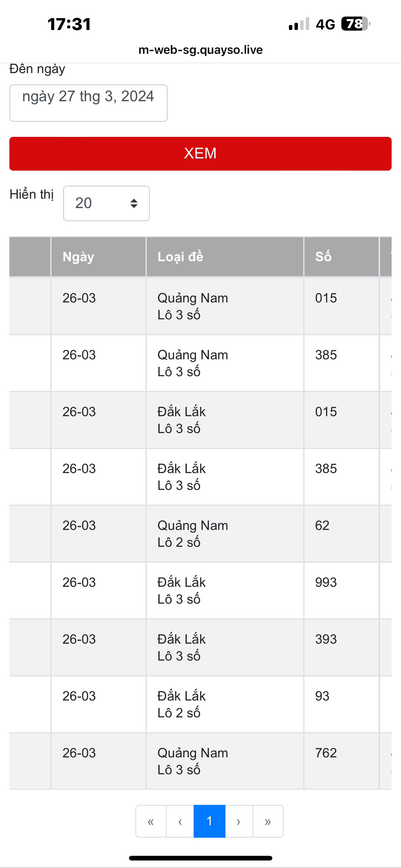This screenshot has width=401, height=868.
Task: Select the Quảng Nam Lô 2 số row
Action: (200, 533)
